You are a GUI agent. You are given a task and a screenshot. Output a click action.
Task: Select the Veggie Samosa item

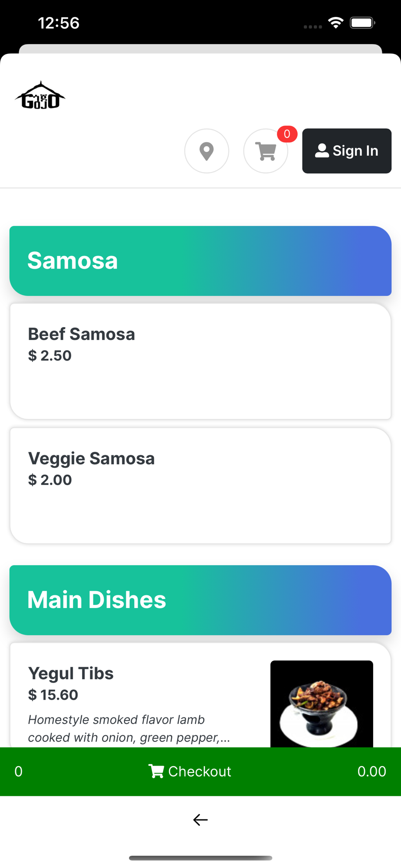click(x=200, y=486)
